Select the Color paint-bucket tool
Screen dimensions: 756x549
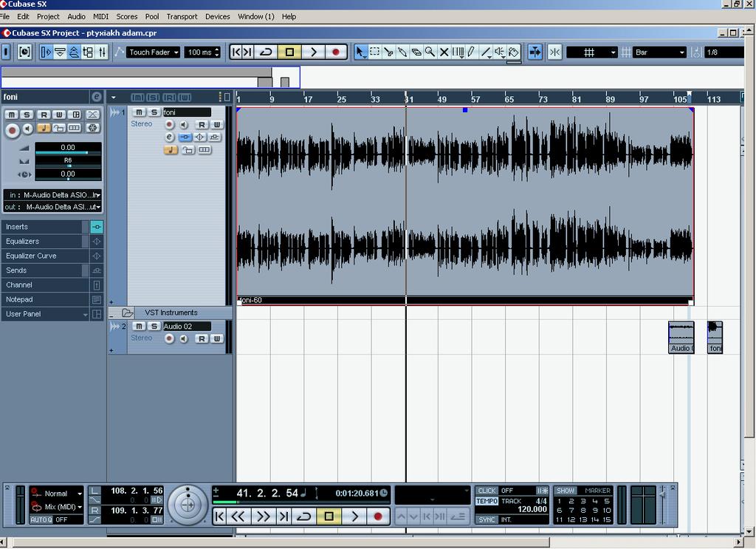pos(514,52)
